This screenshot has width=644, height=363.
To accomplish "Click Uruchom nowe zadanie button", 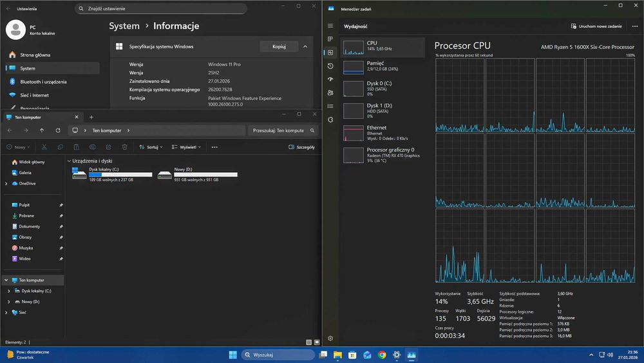I will (596, 26).
